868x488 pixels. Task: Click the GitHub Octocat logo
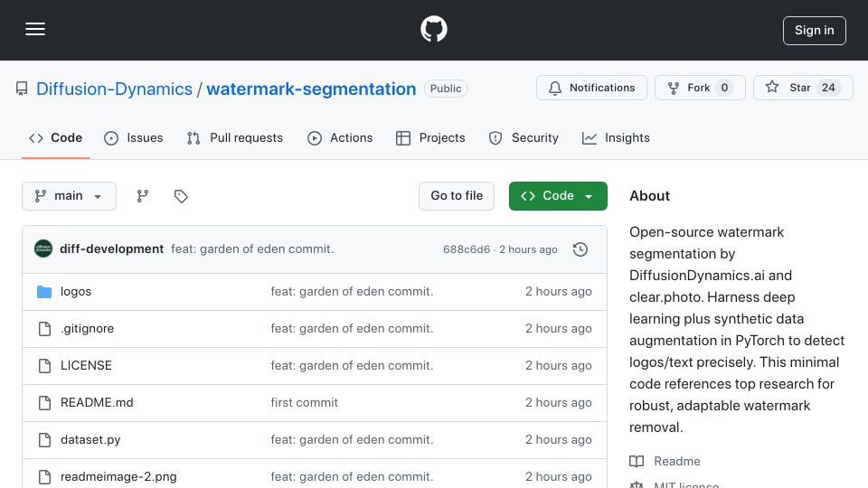coord(433,29)
